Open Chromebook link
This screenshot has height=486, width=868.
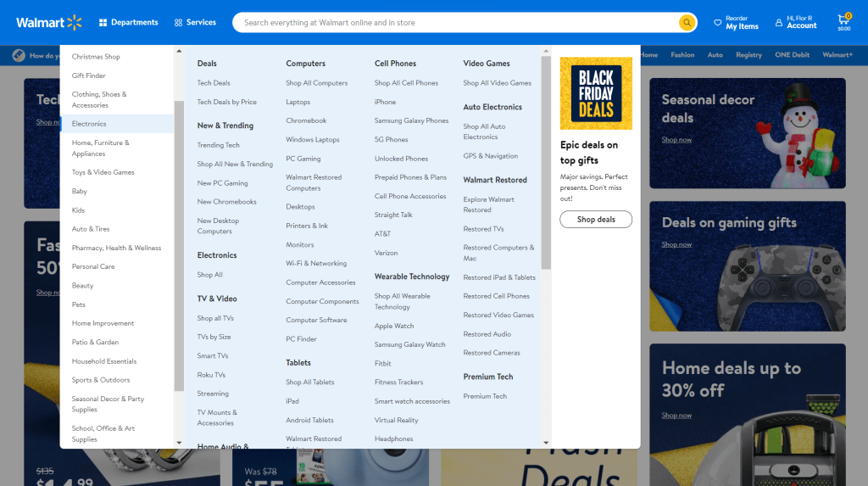coord(306,120)
